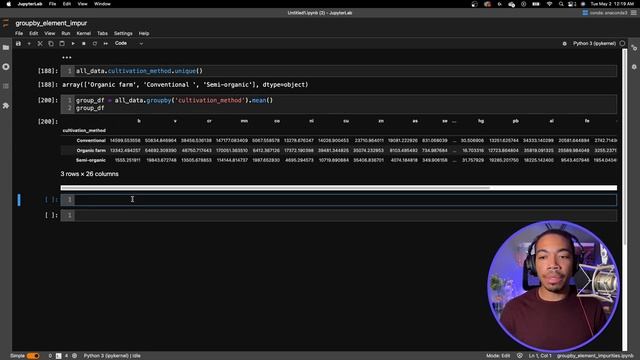Click the kernel count status bar icon
640x360 pixels.
[x=74, y=356]
